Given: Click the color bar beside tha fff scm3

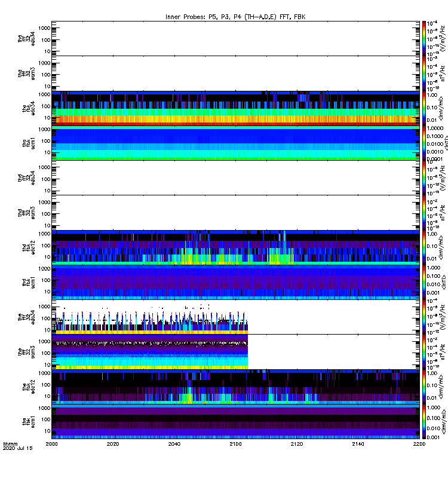Looking at the screenshot, I should point(424,73).
